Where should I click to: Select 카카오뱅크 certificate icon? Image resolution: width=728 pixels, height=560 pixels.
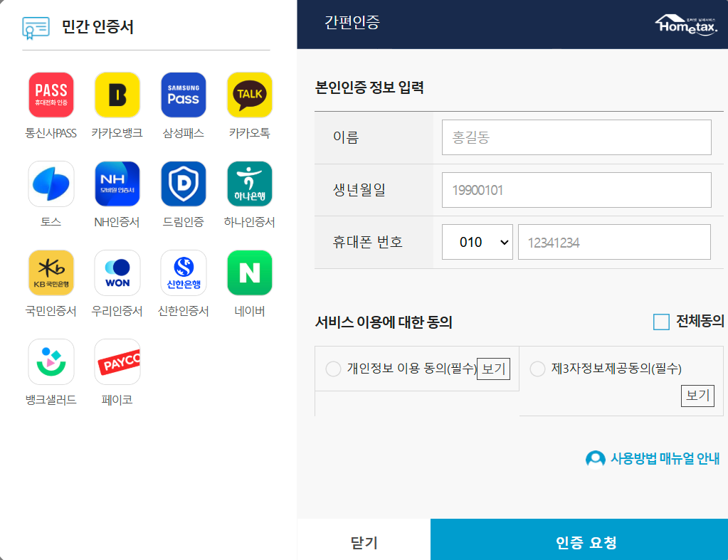[x=117, y=94]
